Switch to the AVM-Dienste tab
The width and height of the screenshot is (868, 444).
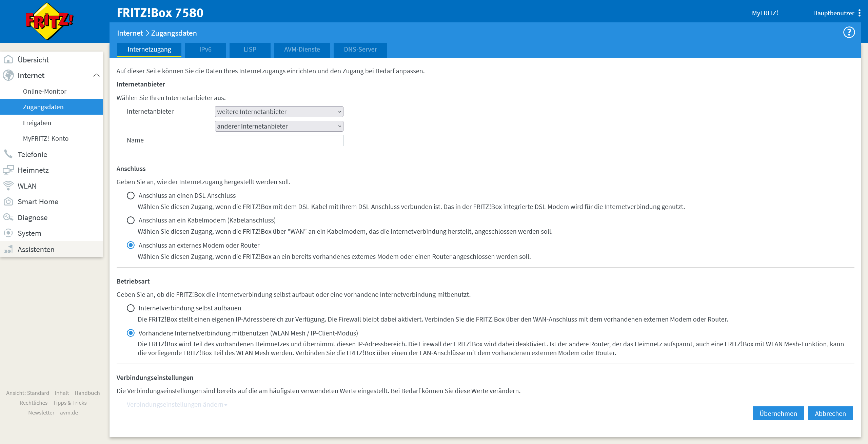point(302,50)
